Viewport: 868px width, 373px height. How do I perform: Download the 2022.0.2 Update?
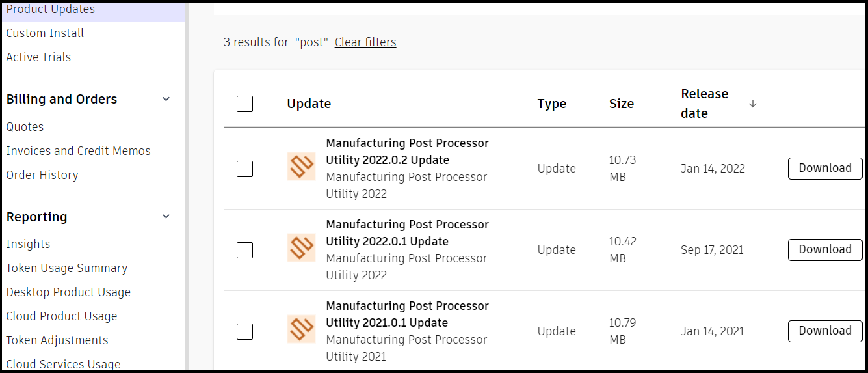click(824, 168)
